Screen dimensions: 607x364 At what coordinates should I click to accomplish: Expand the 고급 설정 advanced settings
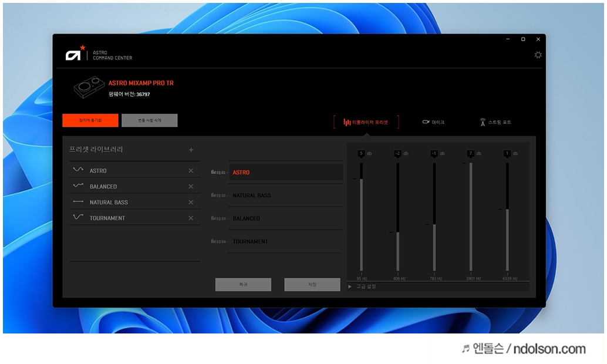[x=362, y=287]
